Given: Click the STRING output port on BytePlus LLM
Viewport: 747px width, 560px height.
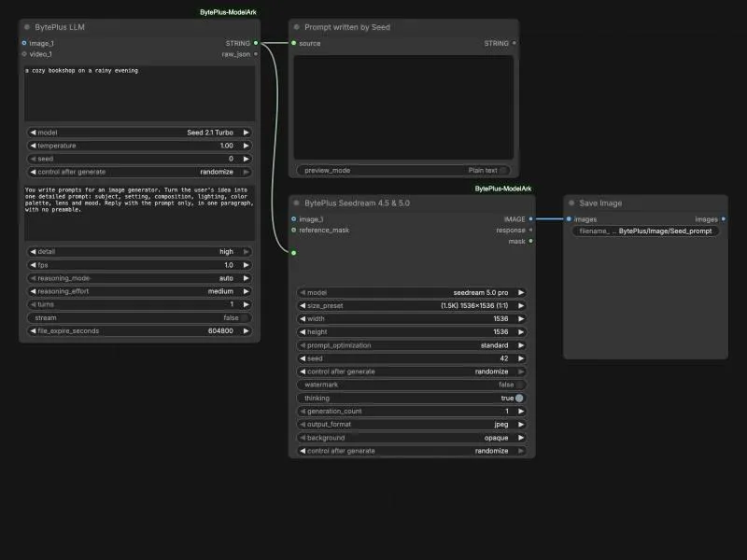Looking at the screenshot, I should 256,43.
